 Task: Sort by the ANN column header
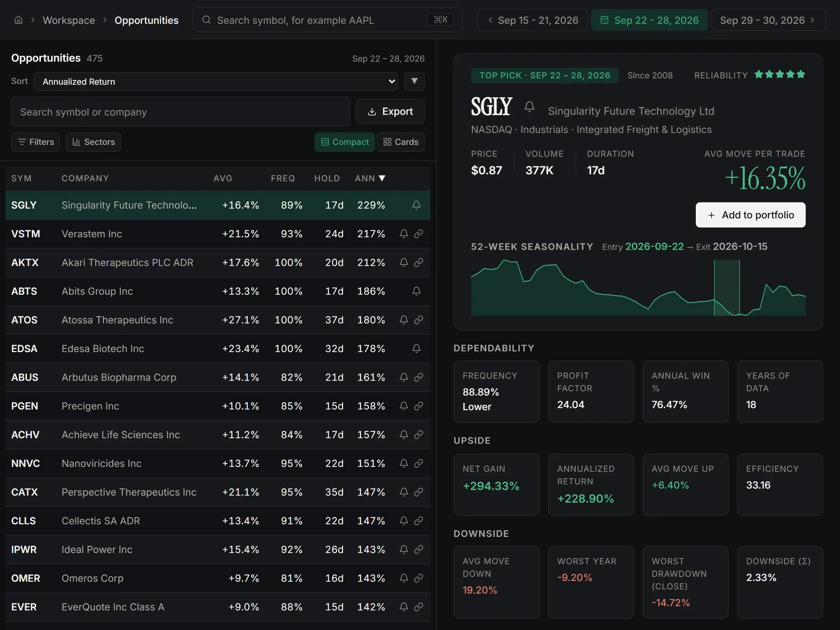point(370,178)
